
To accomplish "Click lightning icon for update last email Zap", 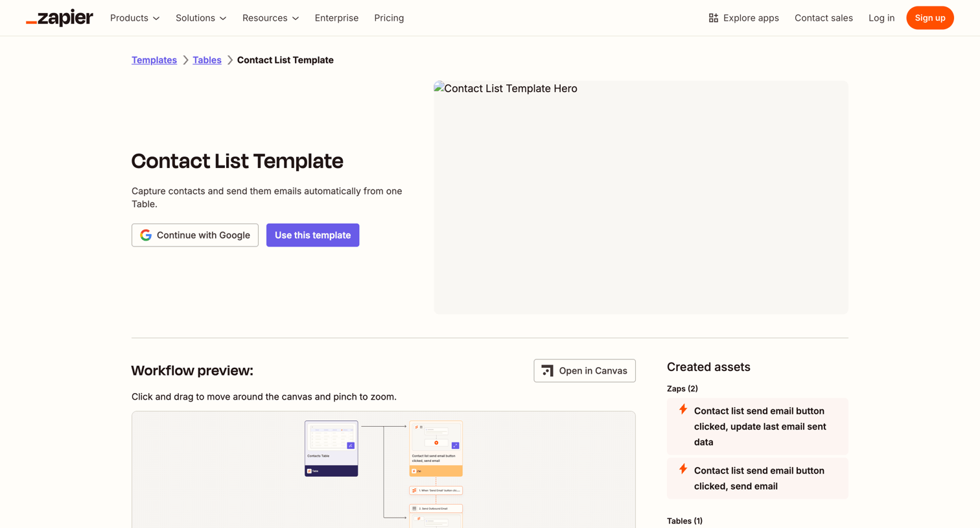I will click(x=683, y=409).
